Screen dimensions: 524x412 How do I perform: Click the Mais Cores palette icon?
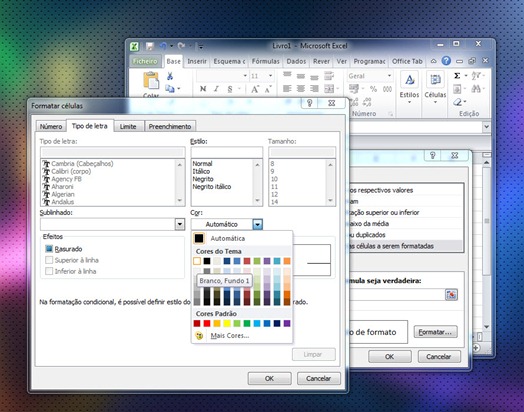(x=199, y=335)
